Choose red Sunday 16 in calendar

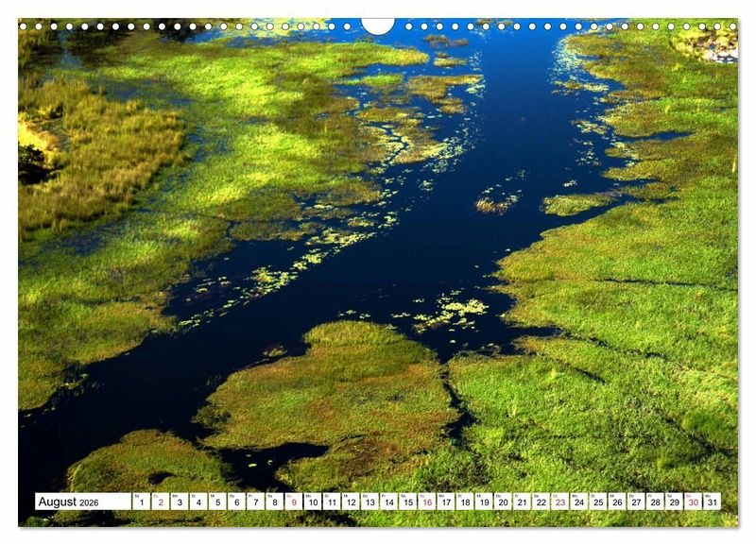(426, 502)
